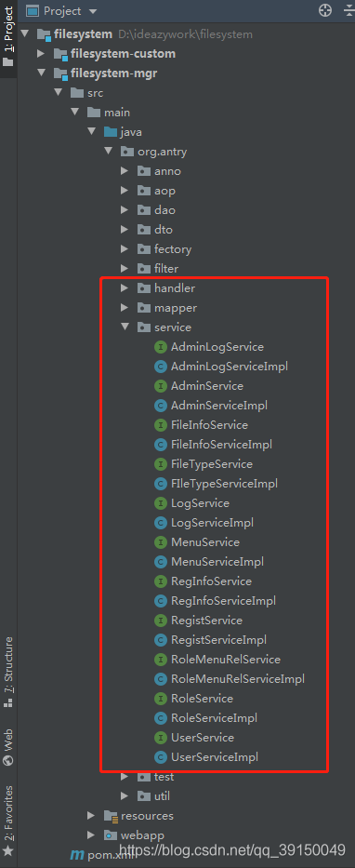355x868 pixels.
Task: Open the 2: Favorites tool window tab
Action: pos(8,821)
